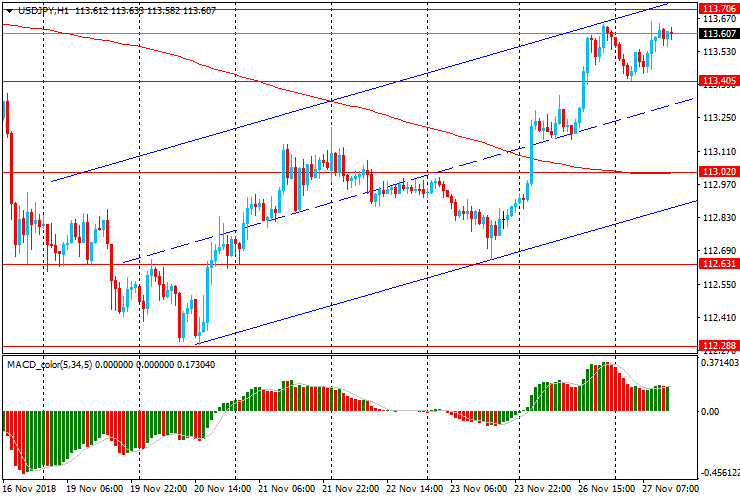Click the 112.631 red level label
This screenshot has width=740, height=500.
719,263
